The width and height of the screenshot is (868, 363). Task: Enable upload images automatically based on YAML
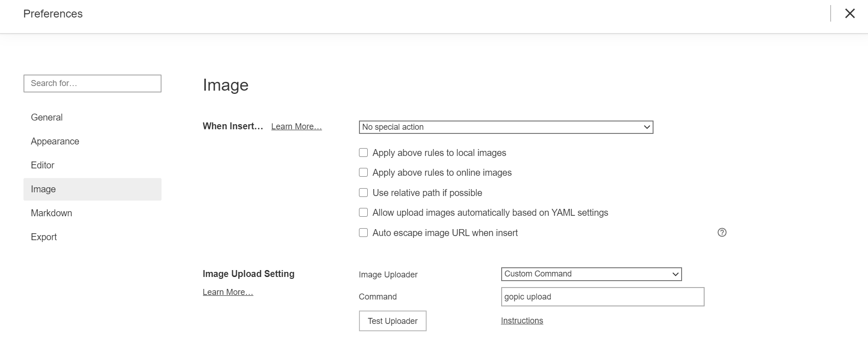[364, 213]
